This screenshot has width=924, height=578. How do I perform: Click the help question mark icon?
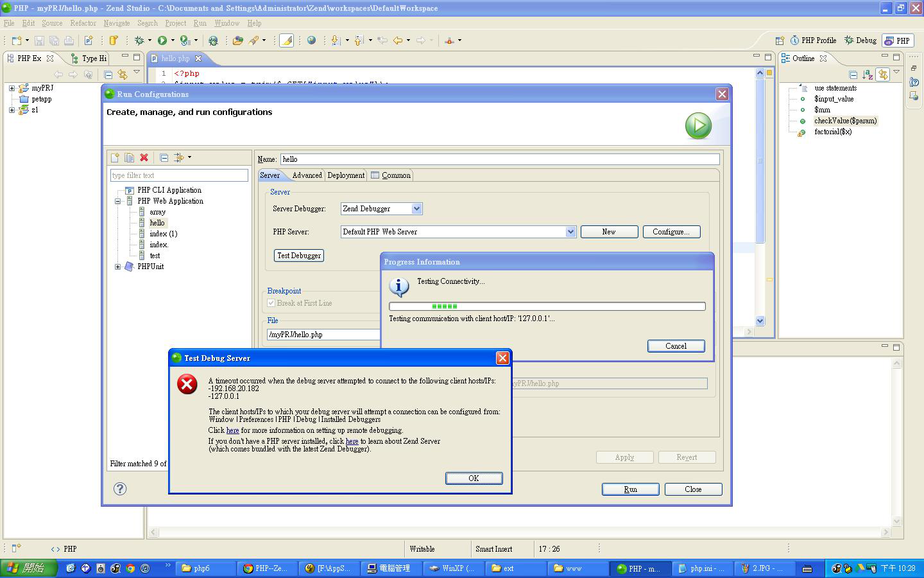click(120, 489)
